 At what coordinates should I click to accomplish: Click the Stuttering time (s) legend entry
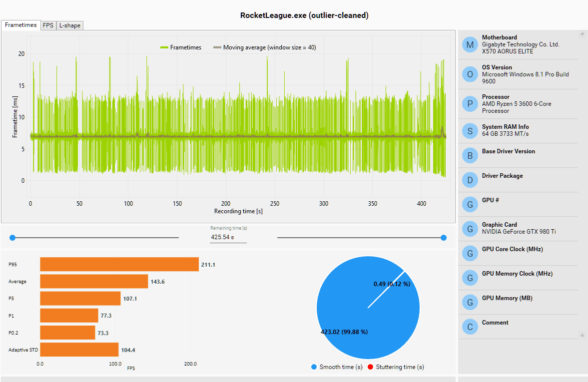[396, 367]
